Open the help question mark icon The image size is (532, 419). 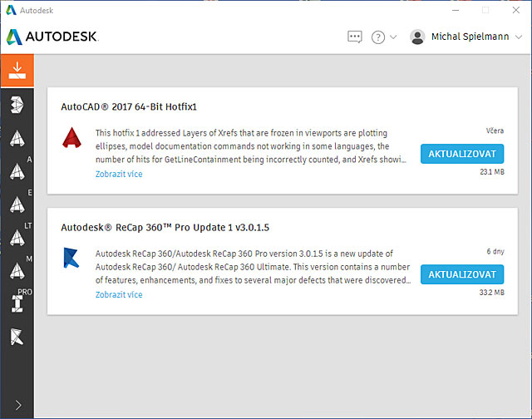(x=378, y=37)
